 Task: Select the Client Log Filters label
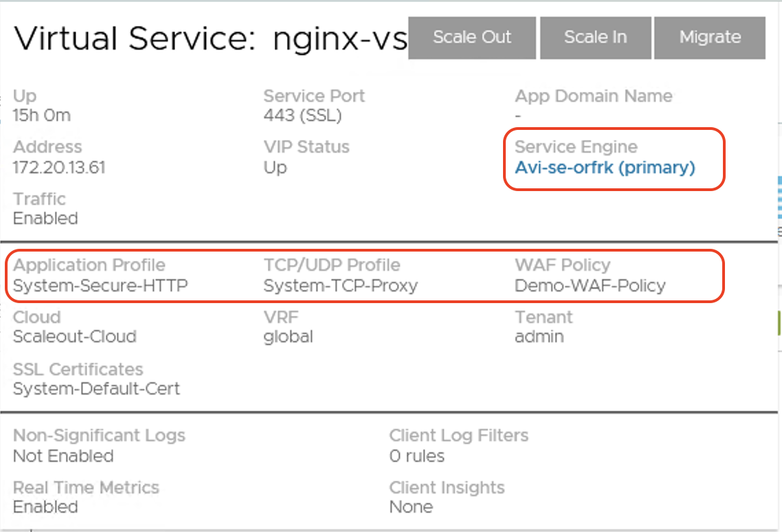[459, 436]
